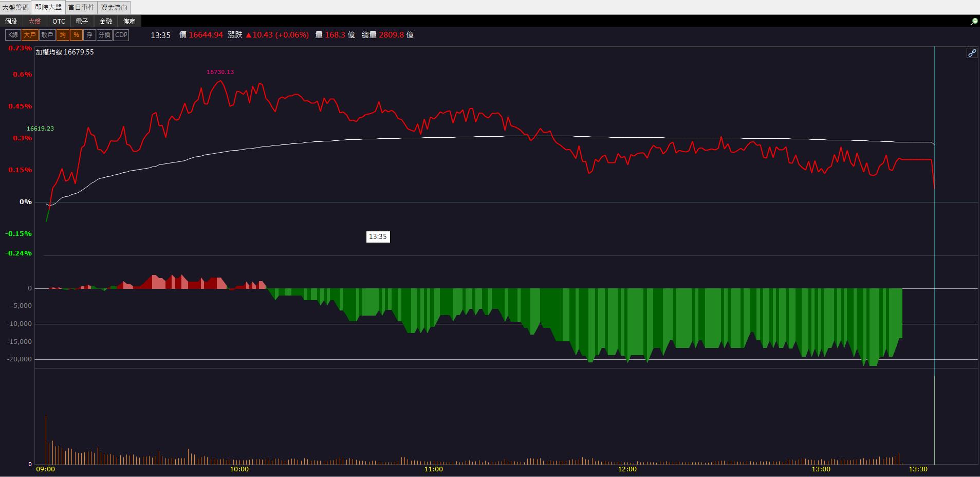Open the 大盤籌碼 tab
This screenshot has height=477, width=980.
coord(15,7)
